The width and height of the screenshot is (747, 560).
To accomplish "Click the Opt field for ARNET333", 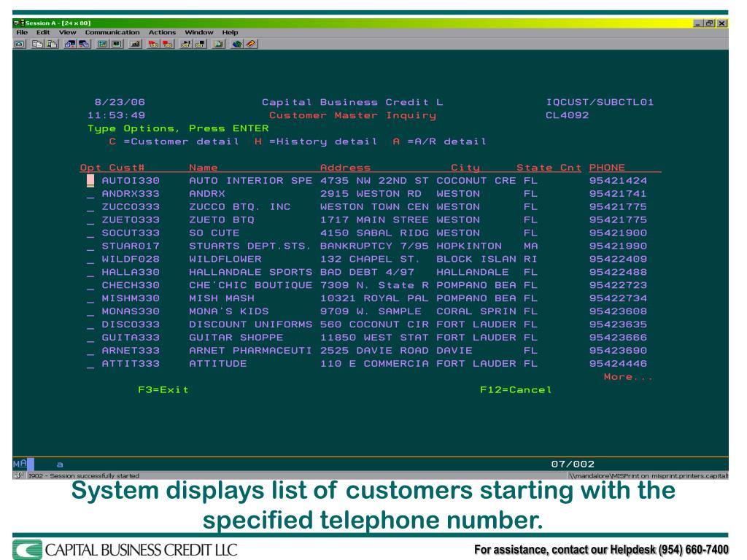I will click(90, 351).
